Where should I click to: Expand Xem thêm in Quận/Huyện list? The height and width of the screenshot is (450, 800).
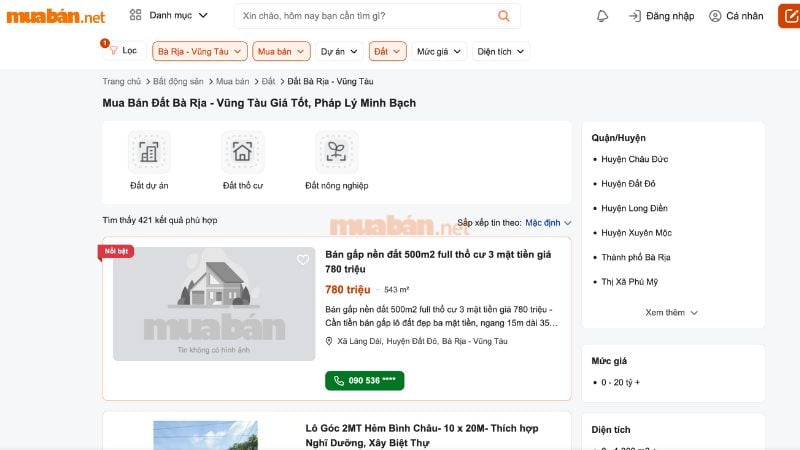click(x=671, y=312)
